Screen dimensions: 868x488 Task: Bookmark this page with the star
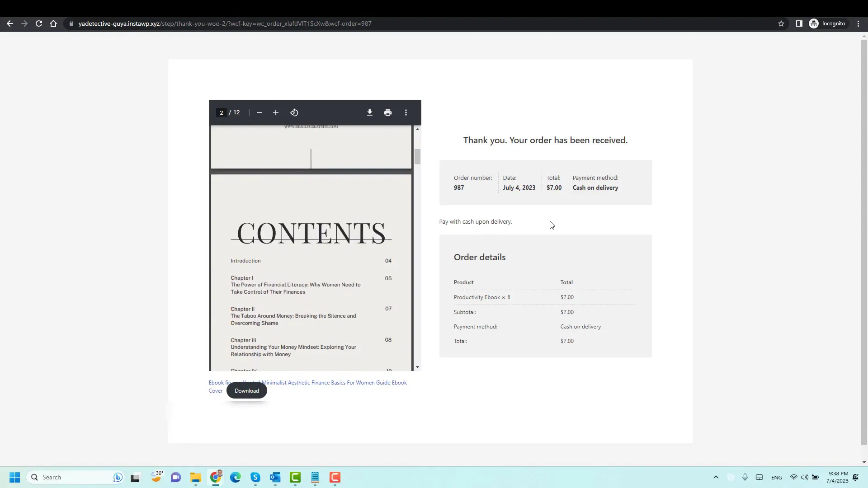pyautogui.click(x=781, y=23)
